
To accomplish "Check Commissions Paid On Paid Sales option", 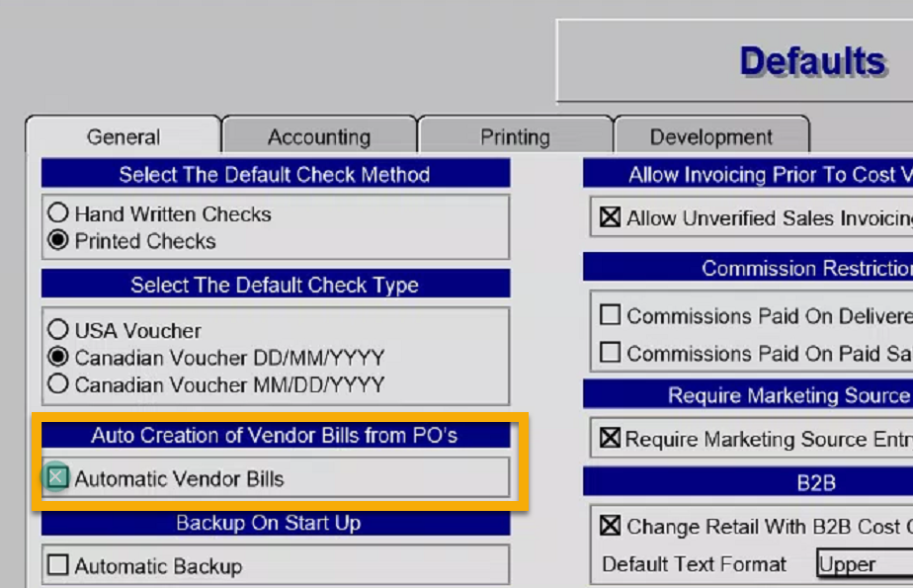I will pyautogui.click(x=610, y=352).
